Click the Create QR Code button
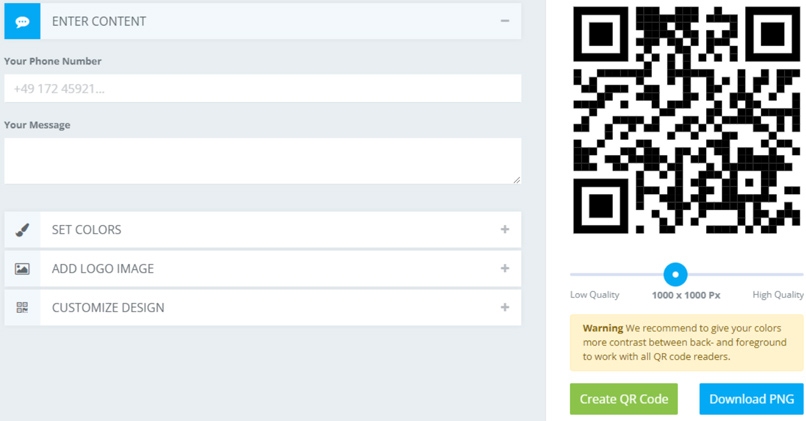 pyautogui.click(x=624, y=399)
